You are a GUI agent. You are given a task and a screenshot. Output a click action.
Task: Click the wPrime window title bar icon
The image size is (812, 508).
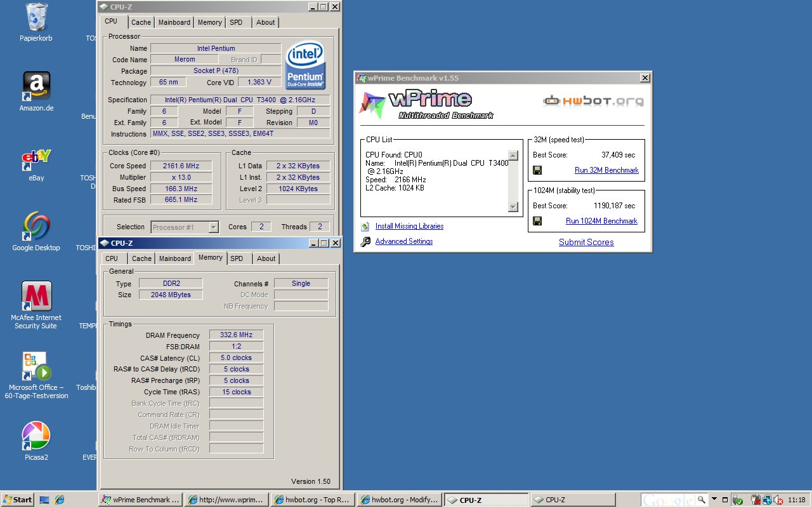pos(362,78)
